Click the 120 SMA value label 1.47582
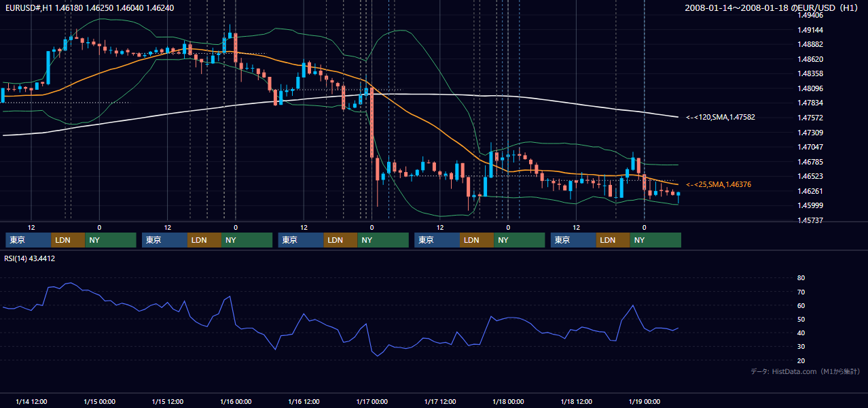The height and width of the screenshot is (408, 868). tap(721, 117)
